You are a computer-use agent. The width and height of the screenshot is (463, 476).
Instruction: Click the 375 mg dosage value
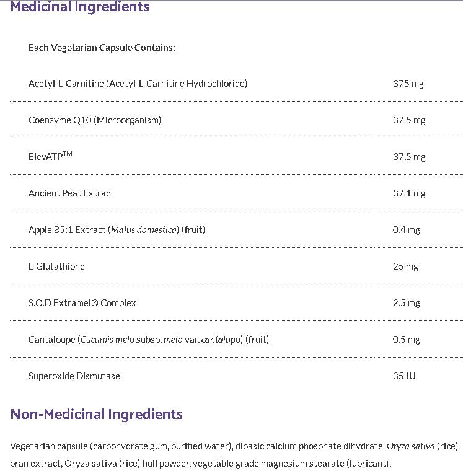[x=408, y=84]
